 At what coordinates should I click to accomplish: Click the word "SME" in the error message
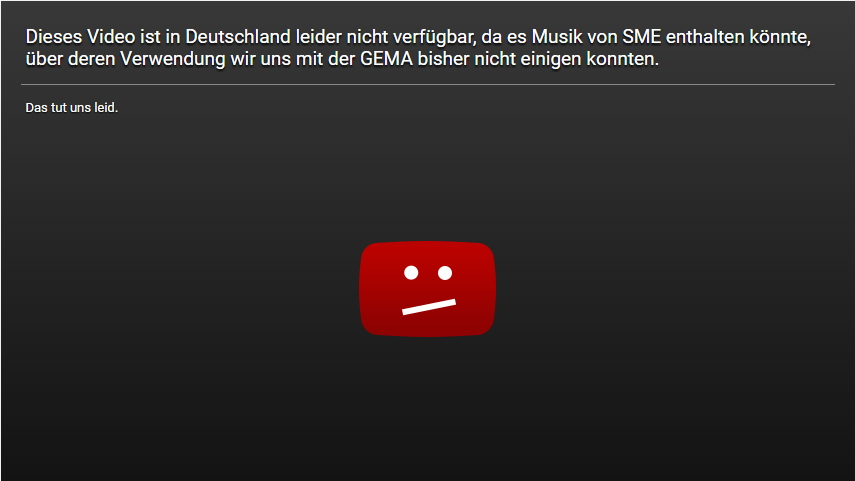642,37
